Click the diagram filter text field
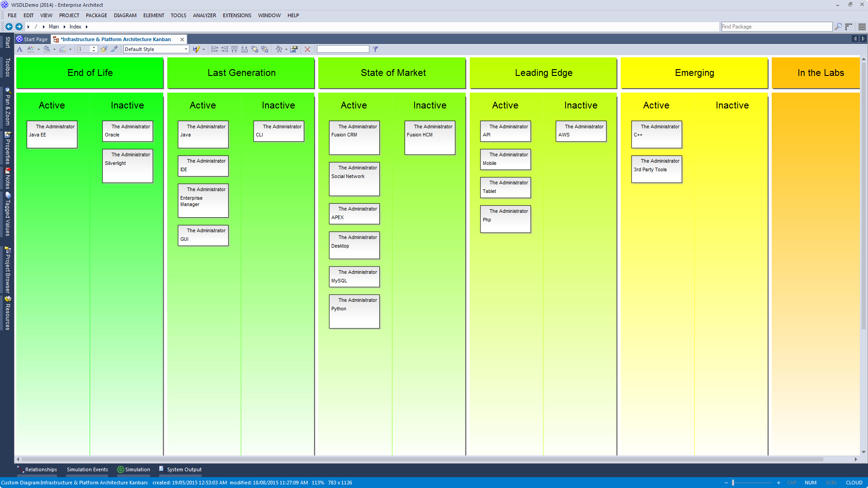868x488 pixels. click(343, 49)
